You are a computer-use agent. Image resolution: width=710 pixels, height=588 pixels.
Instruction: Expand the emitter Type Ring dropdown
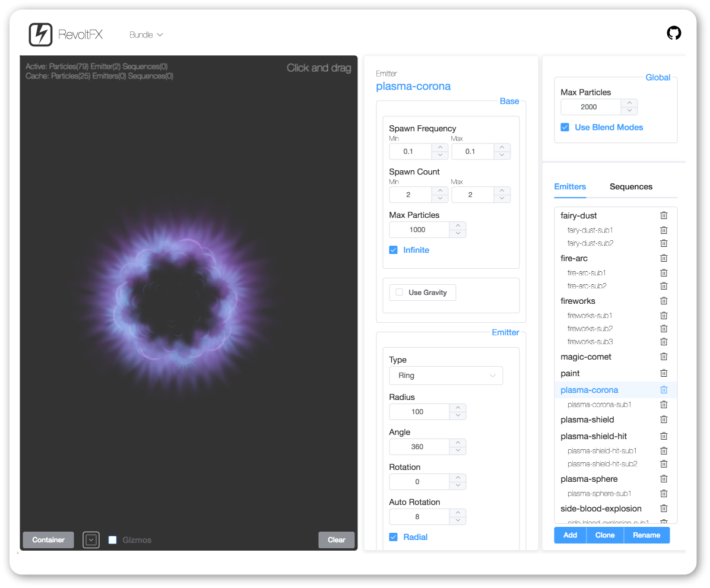pyautogui.click(x=446, y=376)
